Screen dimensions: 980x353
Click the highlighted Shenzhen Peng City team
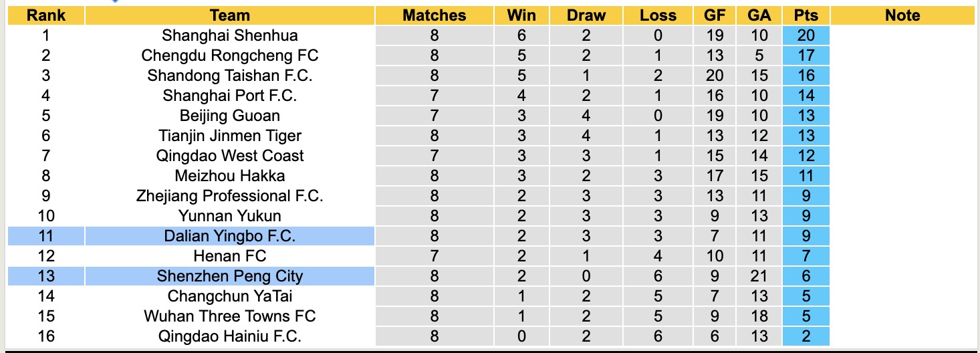click(229, 276)
